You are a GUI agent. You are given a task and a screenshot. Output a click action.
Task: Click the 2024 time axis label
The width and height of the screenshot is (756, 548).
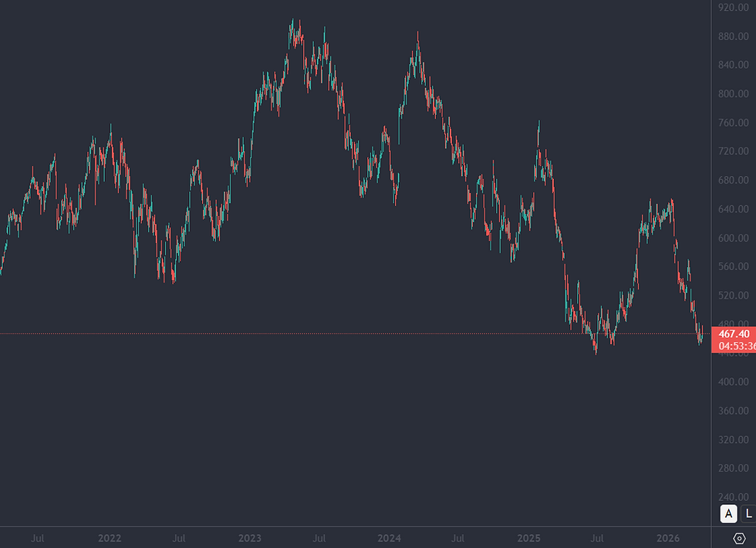[389, 539]
